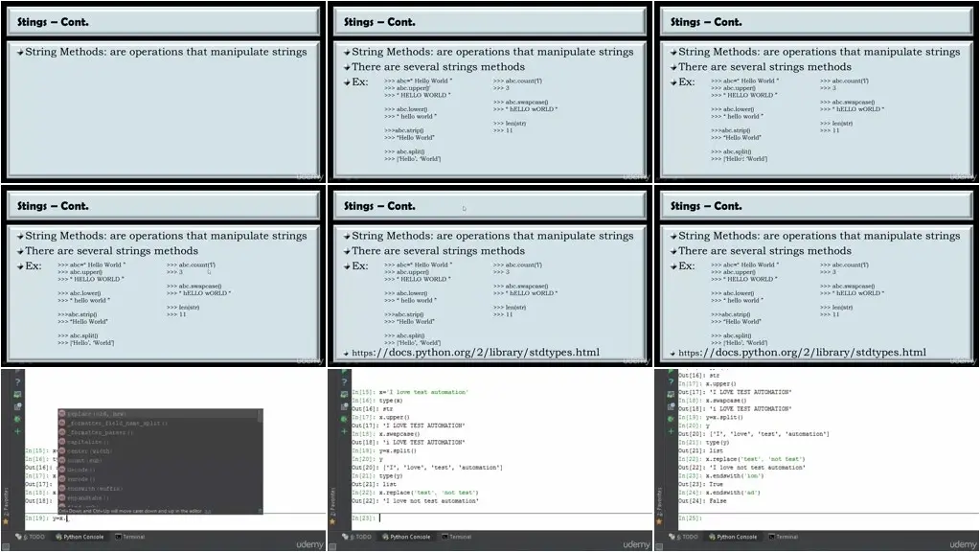This screenshot has height=552, width=980.
Task: Click favorites star icon in In[19] console frame
Action: [6, 520]
